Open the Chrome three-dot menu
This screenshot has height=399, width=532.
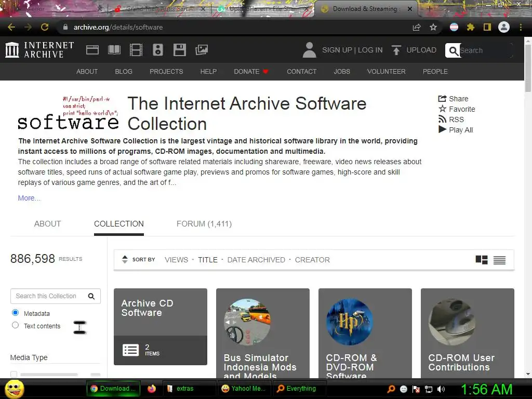521,27
